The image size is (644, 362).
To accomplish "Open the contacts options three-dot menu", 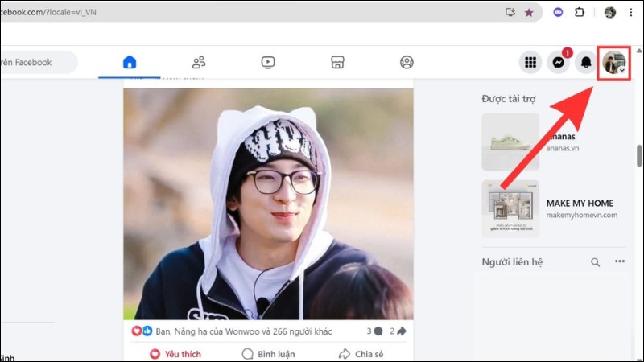I will [x=619, y=261].
